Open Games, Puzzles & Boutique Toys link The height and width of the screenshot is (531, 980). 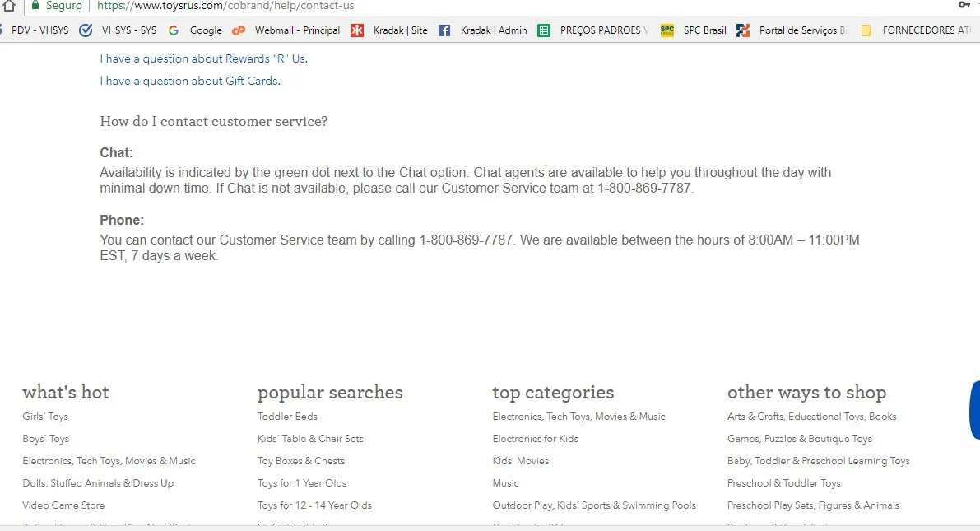[x=799, y=439]
